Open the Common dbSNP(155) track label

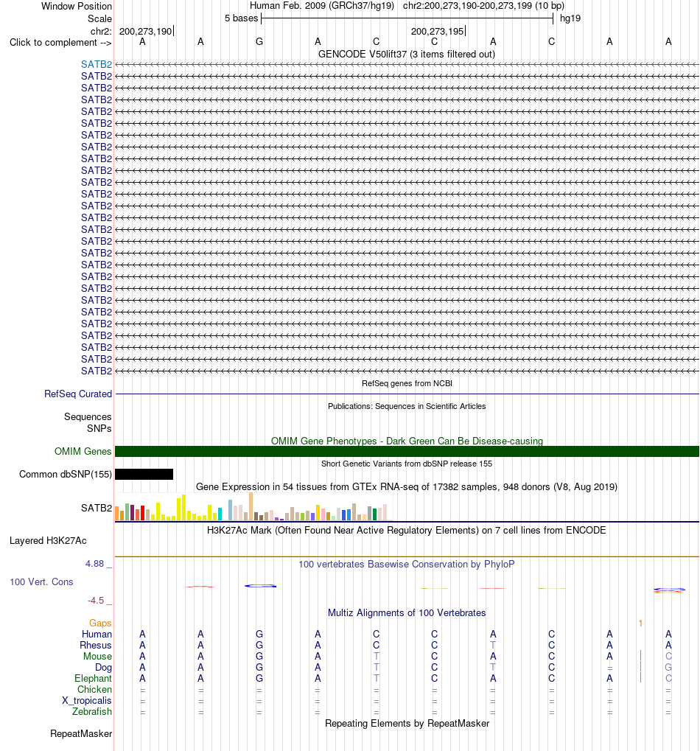point(66,474)
